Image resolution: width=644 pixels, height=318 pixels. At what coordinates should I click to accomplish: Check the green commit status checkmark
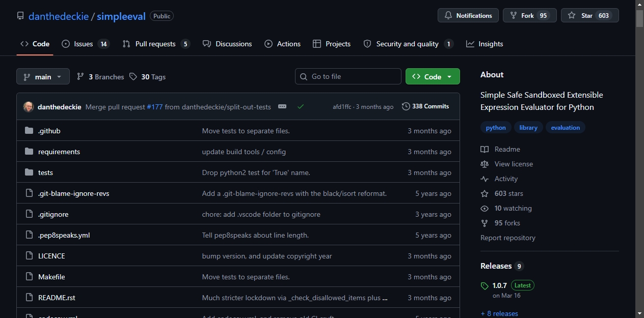coord(301,107)
